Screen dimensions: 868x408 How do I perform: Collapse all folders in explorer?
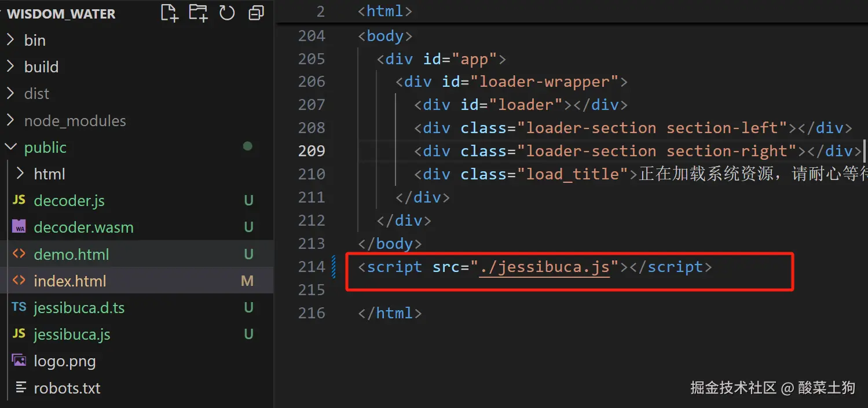click(256, 13)
